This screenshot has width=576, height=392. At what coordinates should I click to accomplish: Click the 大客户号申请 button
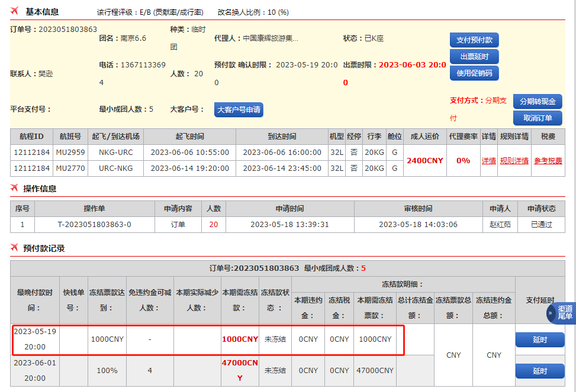point(238,109)
